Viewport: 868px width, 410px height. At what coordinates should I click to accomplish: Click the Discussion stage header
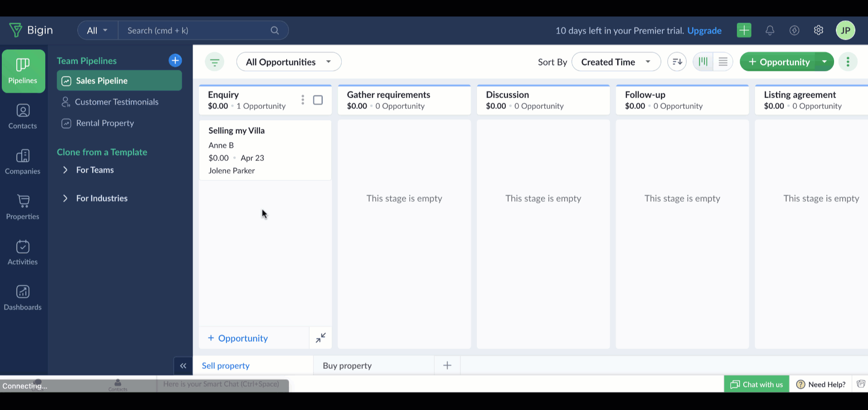point(543,100)
